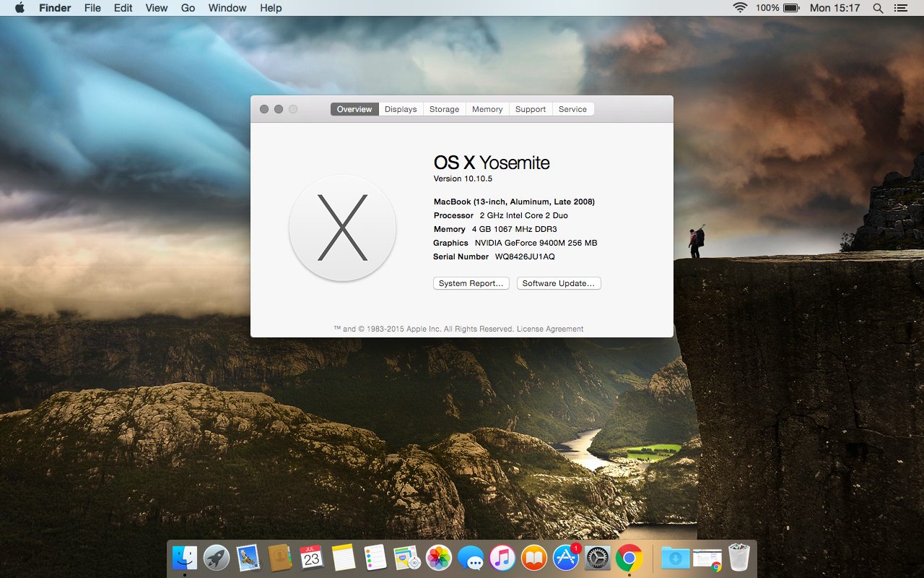The height and width of the screenshot is (578, 924).
Task: Open the Mail app in Dock
Action: coord(248,558)
